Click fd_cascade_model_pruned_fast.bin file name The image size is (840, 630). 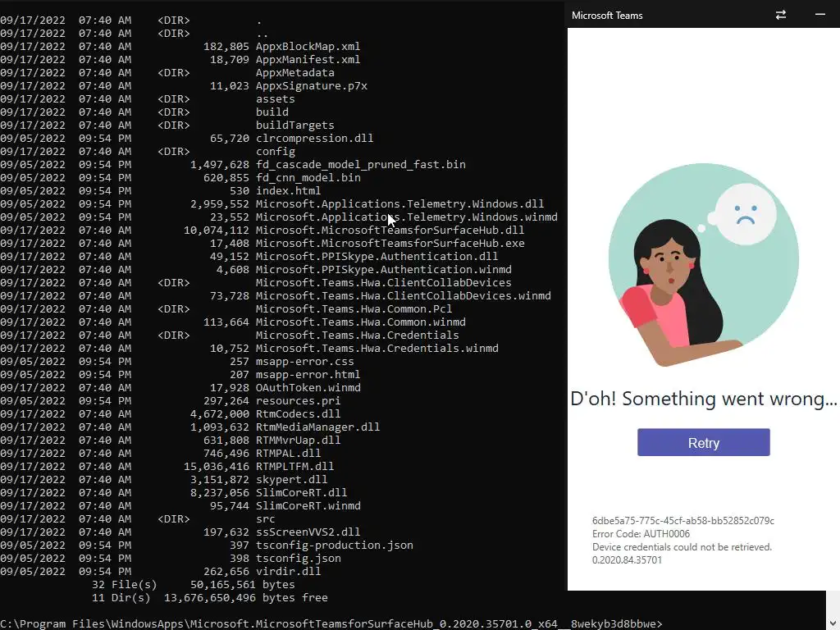coord(361,164)
